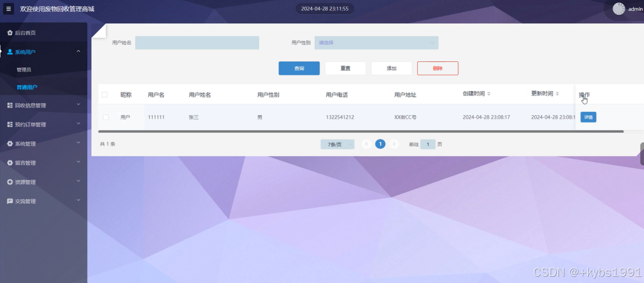Collapse the 系统用户 chevron
Image resolution: width=644 pixels, height=283 pixels.
[x=78, y=51]
